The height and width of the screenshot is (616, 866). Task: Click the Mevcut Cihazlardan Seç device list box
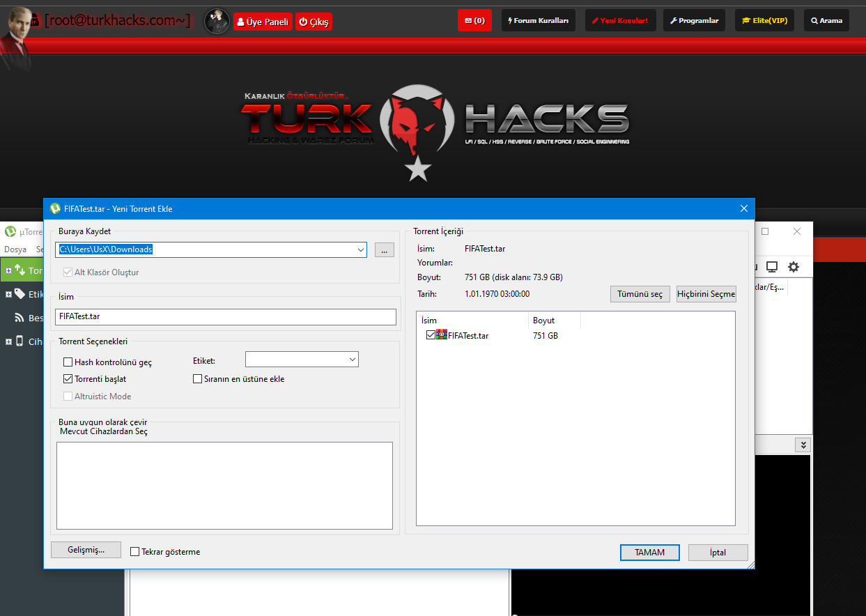(224, 486)
